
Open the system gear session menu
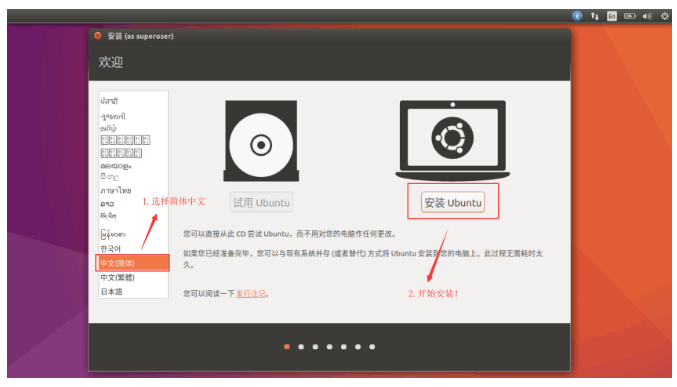665,16
